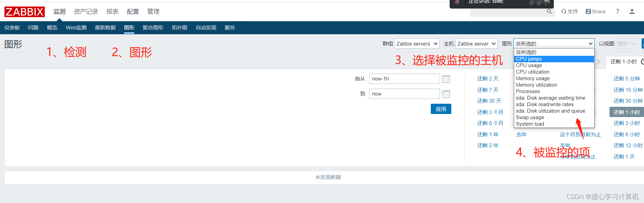Go to Web监测 submenu
Image resolution: width=644 pixels, height=203 pixels.
(x=76, y=28)
